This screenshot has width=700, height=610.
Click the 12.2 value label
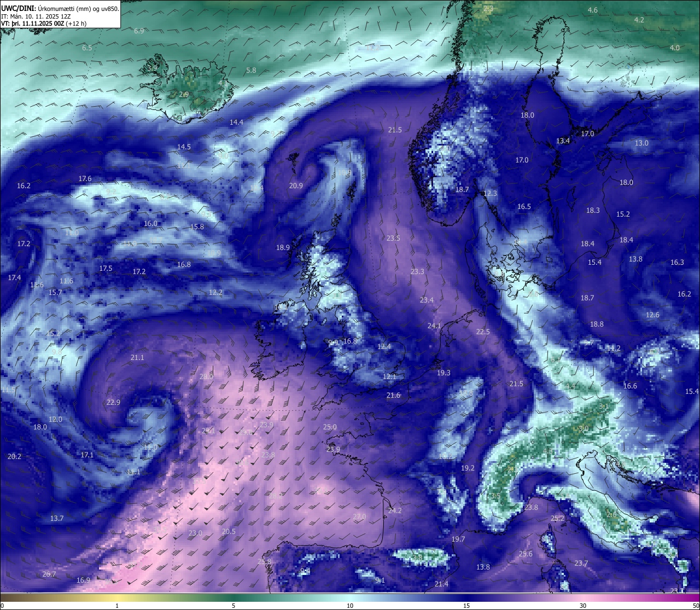(215, 293)
